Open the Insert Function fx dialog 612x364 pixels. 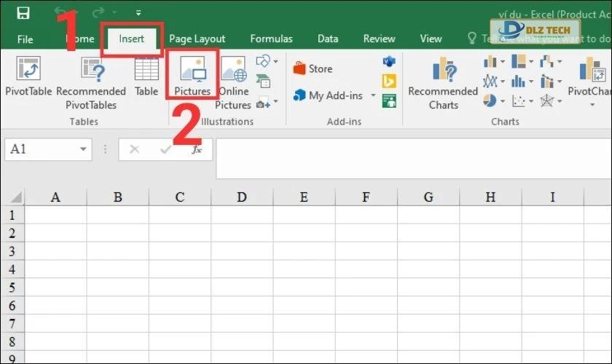pos(197,149)
